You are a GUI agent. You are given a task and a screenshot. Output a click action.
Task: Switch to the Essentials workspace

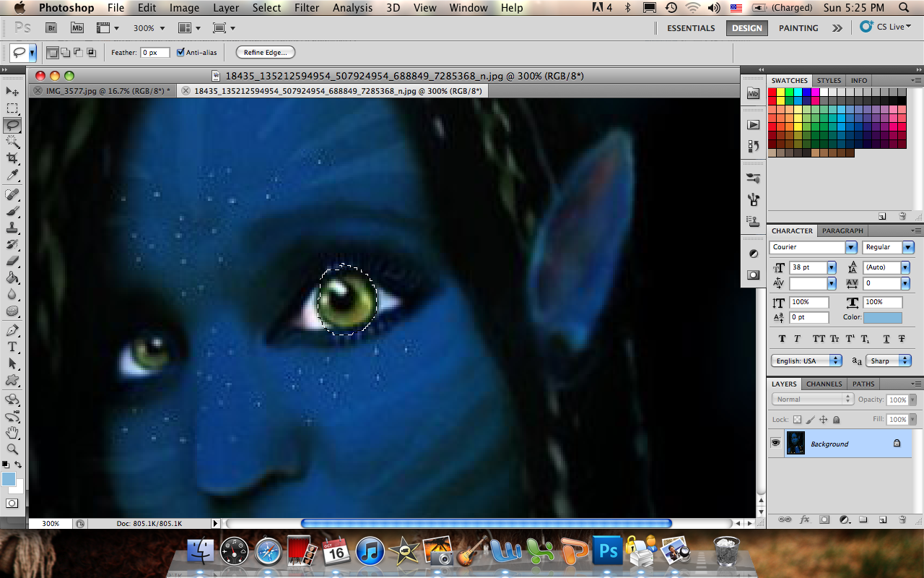691,28
